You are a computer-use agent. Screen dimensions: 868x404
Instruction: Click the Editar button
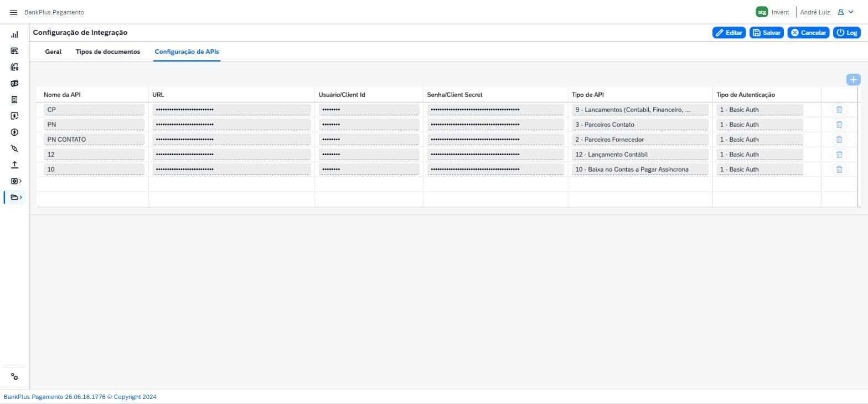pos(728,33)
